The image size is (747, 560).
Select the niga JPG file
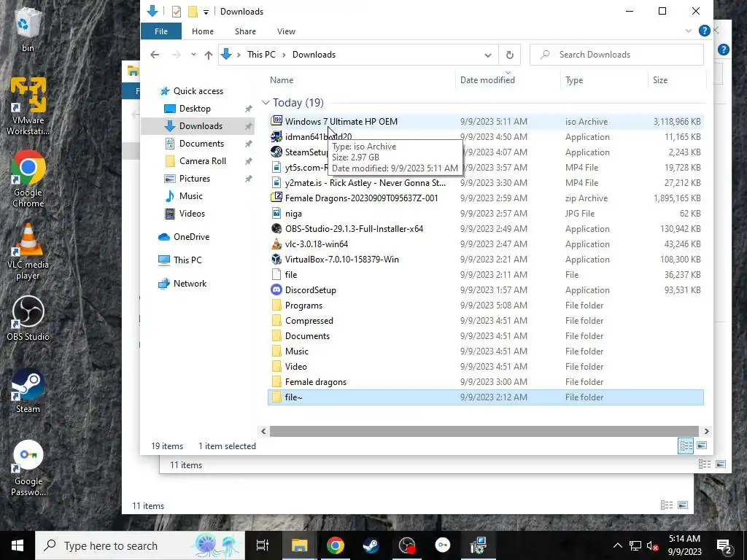pos(485,214)
